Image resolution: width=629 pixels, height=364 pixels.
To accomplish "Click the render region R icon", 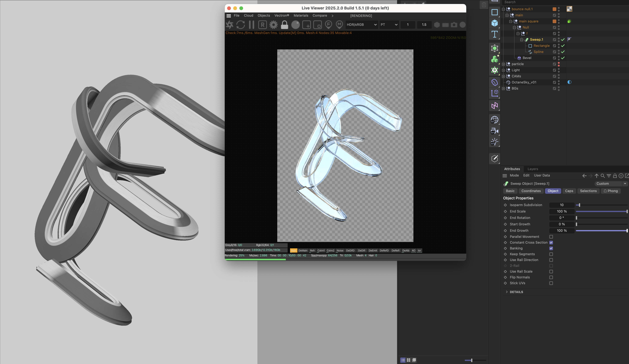I will coord(262,25).
